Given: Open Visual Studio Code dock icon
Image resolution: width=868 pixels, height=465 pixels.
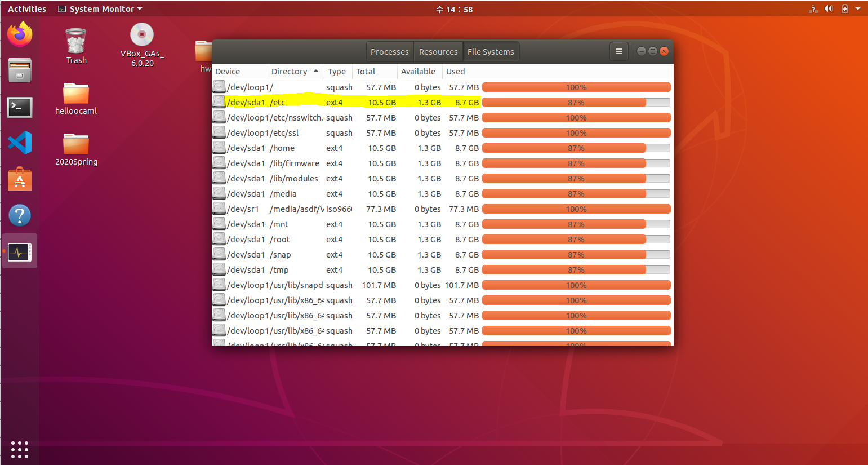Looking at the screenshot, I should (20, 143).
